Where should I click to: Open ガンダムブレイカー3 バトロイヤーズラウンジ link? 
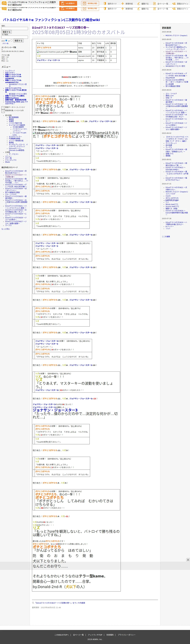(18, 145)
